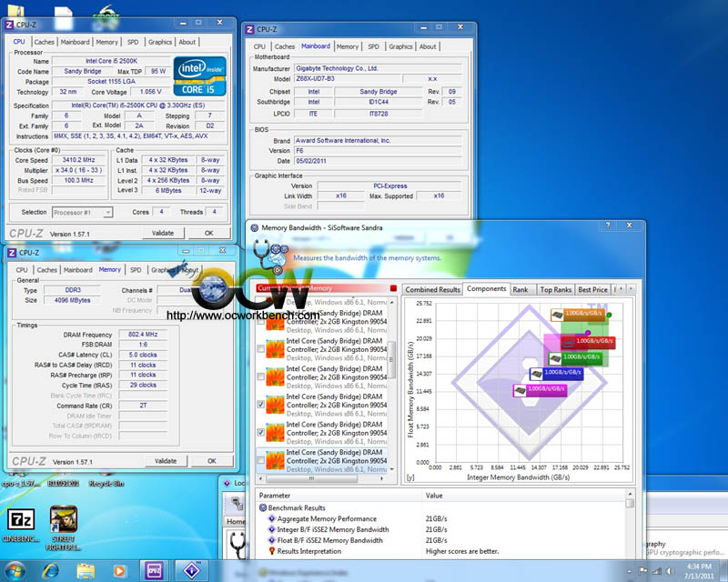
Task: Switch to CPU-Z via its taskbar button
Action: coord(154,571)
